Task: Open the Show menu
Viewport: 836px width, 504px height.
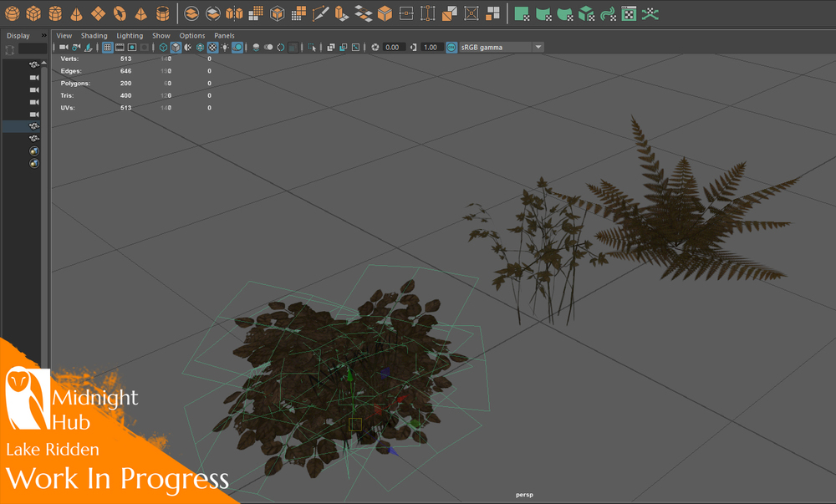Action: tap(161, 36)
